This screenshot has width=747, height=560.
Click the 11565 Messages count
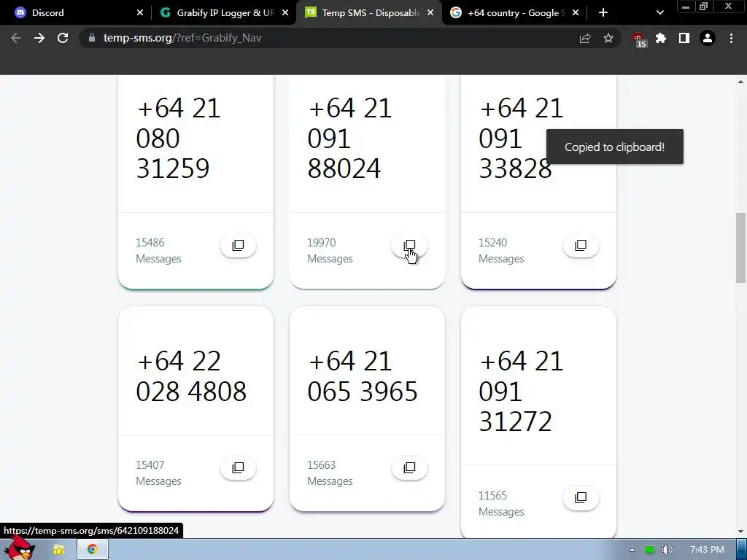pos(501,503)
